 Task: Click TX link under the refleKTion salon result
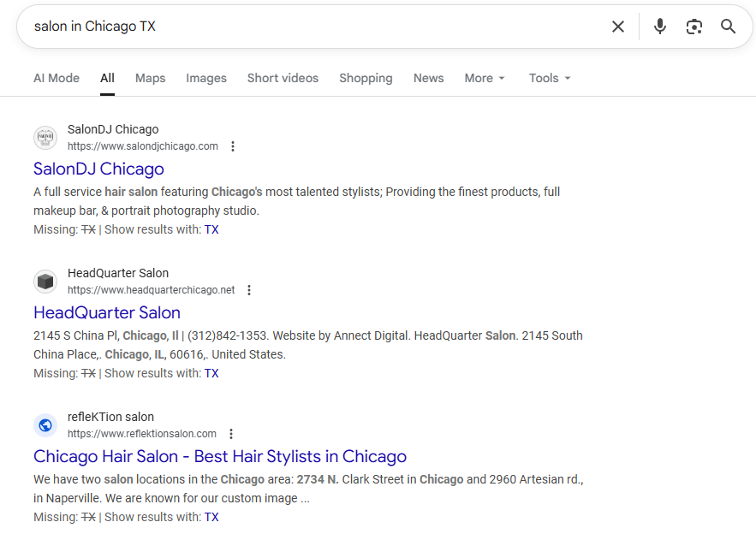pos(211,517)
